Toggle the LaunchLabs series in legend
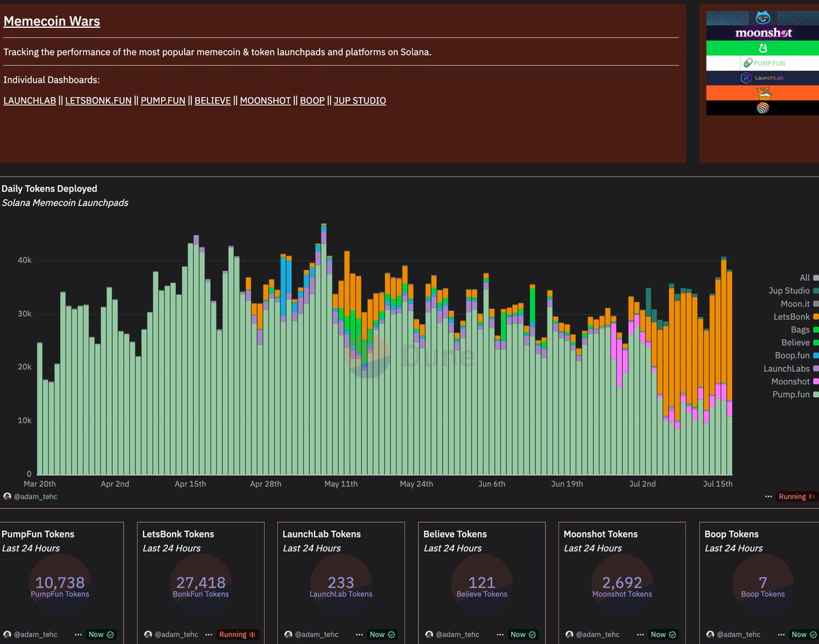Image resolution: width=819 pixels, height=644 pixels. [x=791, y=368]
